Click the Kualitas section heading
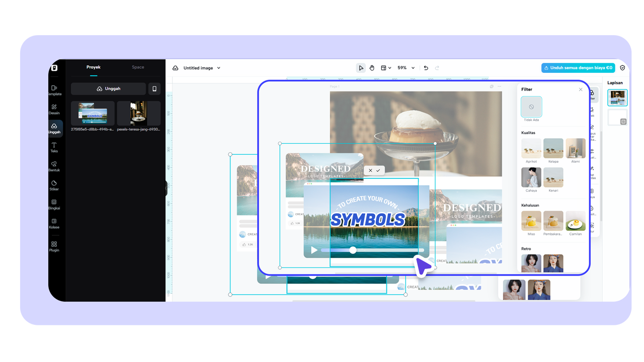 528,133
